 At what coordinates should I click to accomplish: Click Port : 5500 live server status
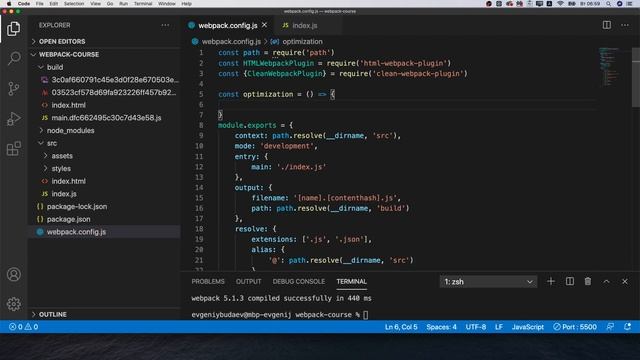575,327
